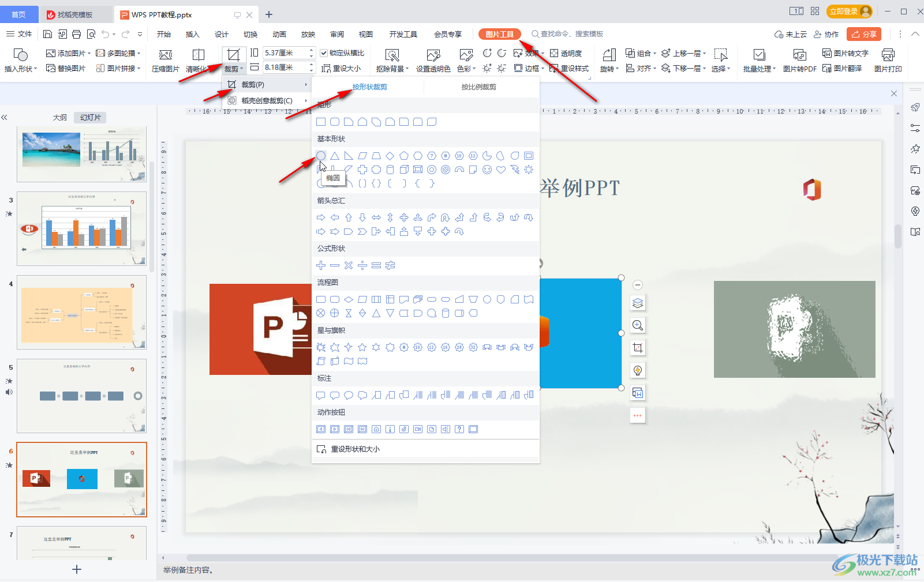This screenshot has width=924, height=582.
Task: Click the undo icon
Action: pyautogui.click(x=105, y=34)
